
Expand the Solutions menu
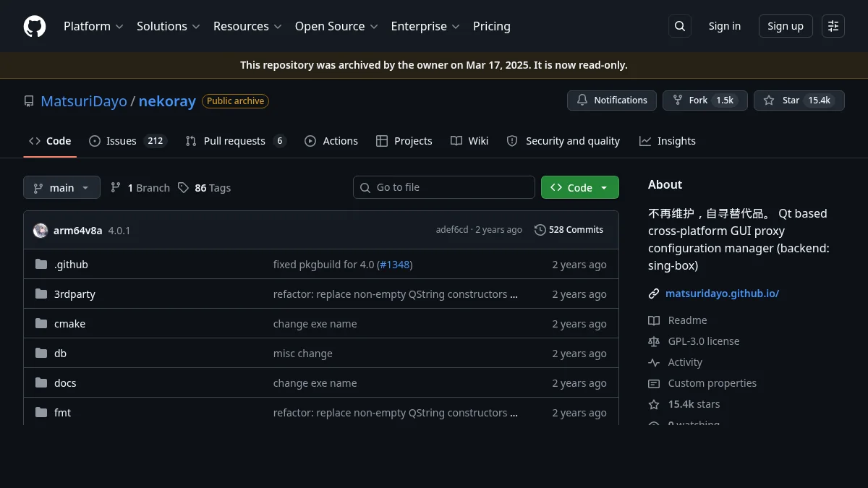click(168, 26)
